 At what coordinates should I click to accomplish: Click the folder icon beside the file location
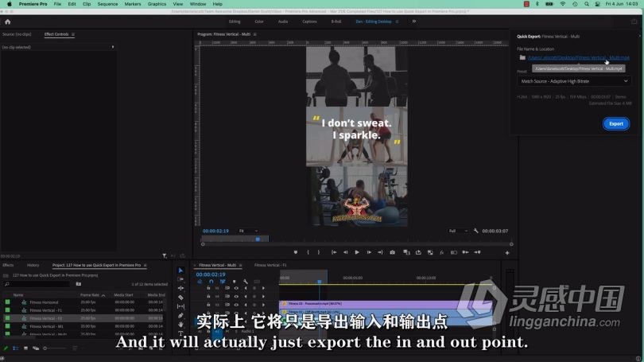tap(522, 57)
